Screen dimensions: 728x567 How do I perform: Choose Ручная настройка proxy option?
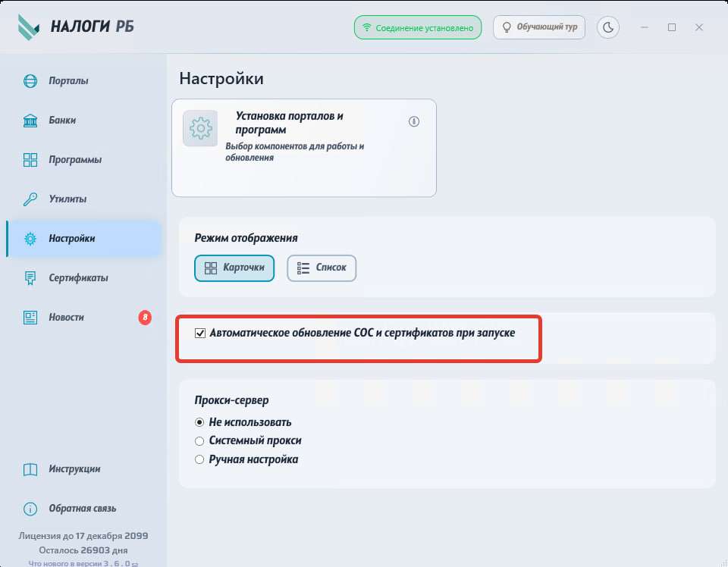tap(200, 459)
